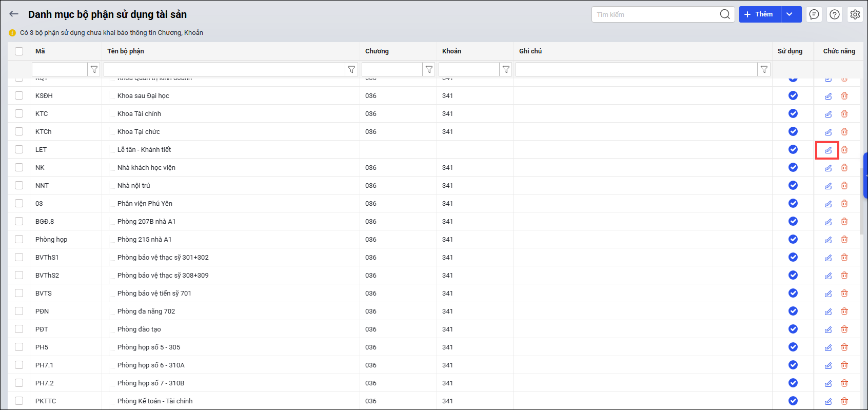
Task: Click the Khoản column header
Action: tap(451, 51)
